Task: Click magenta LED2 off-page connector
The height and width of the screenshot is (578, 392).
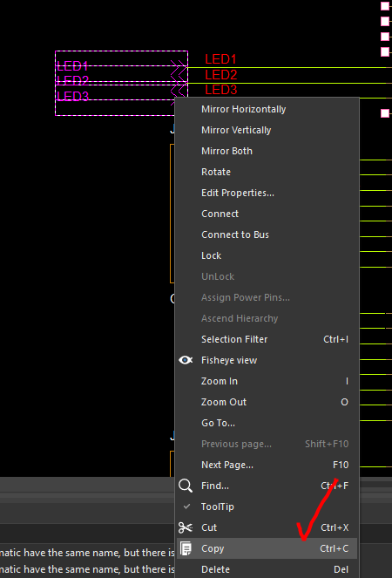Action: pos(72,81)
